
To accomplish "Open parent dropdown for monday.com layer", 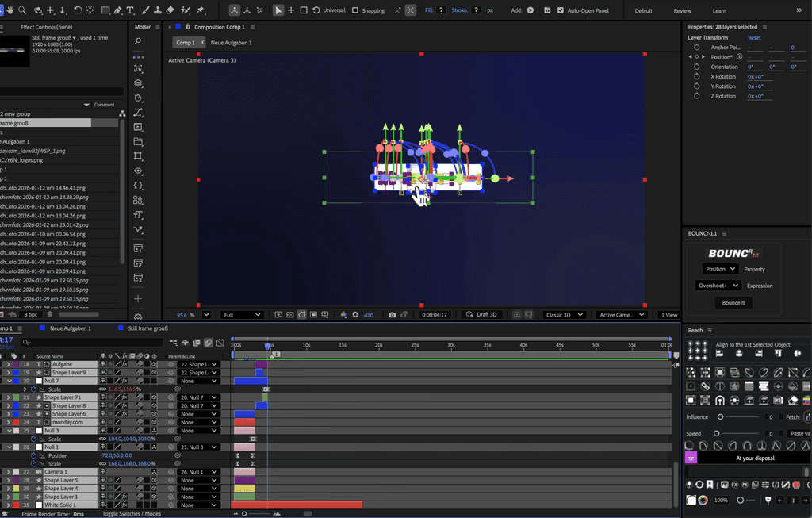I will point(199,422).
